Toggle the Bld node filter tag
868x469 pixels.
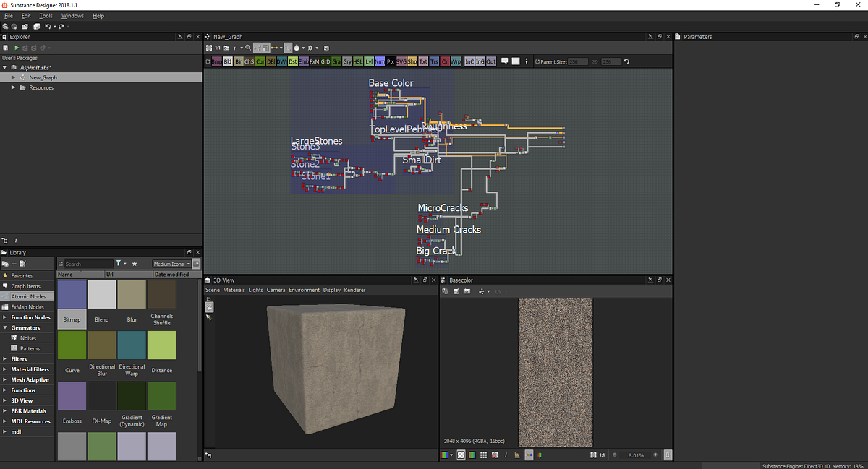coord(227,62)
